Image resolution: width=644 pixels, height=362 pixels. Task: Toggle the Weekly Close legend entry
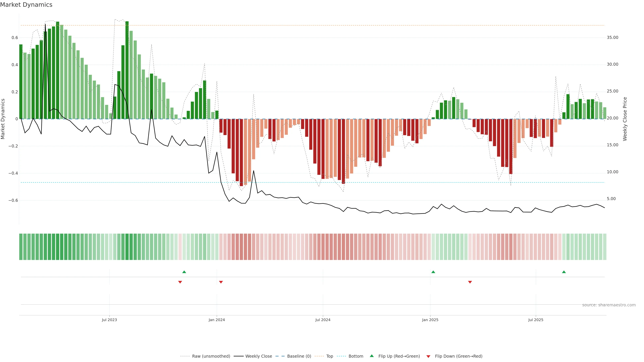(258, 356)
